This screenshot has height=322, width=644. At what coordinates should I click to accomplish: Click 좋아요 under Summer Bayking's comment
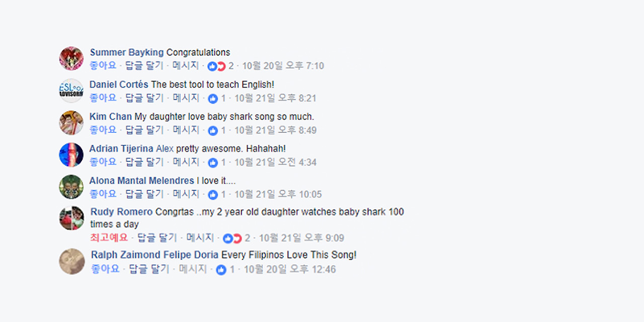point(102,65)
